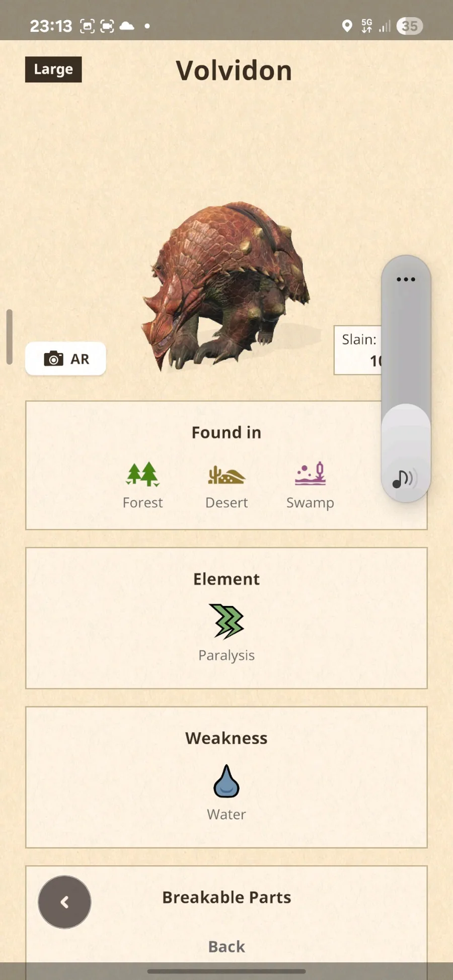
Task: Select the Forest habitat icon
Action: [143, 474]
